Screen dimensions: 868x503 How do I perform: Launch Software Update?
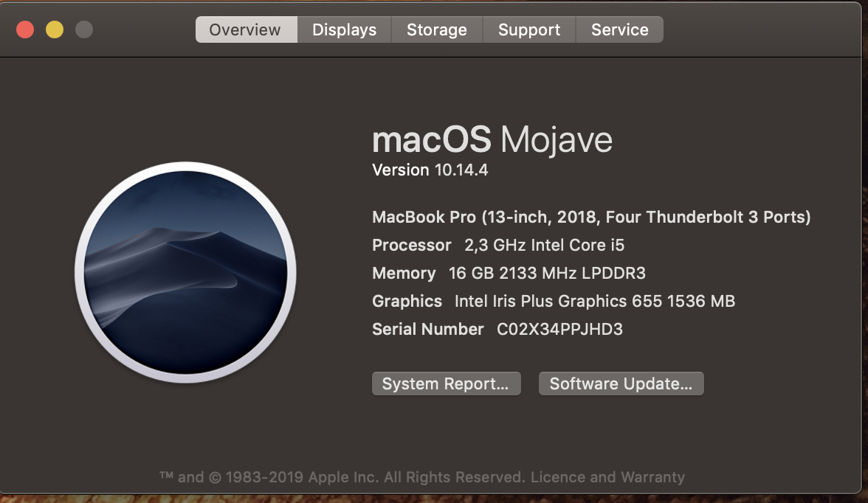(621, 384)
